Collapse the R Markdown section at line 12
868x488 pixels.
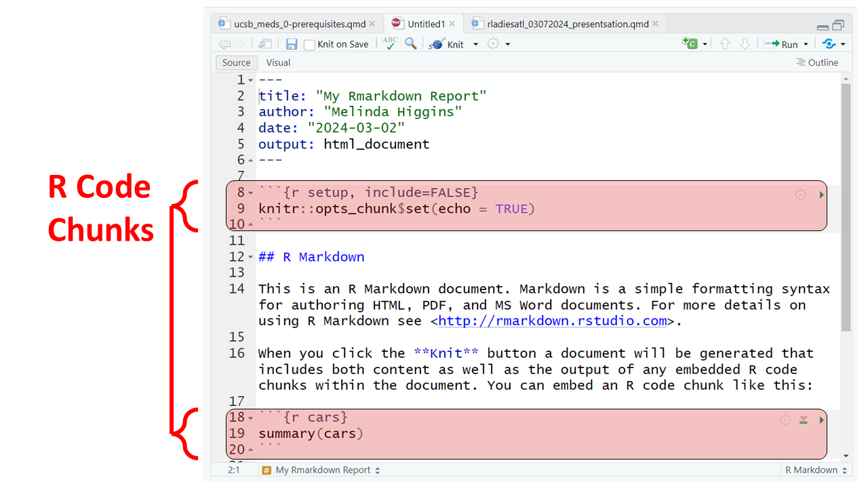(251, 258)
